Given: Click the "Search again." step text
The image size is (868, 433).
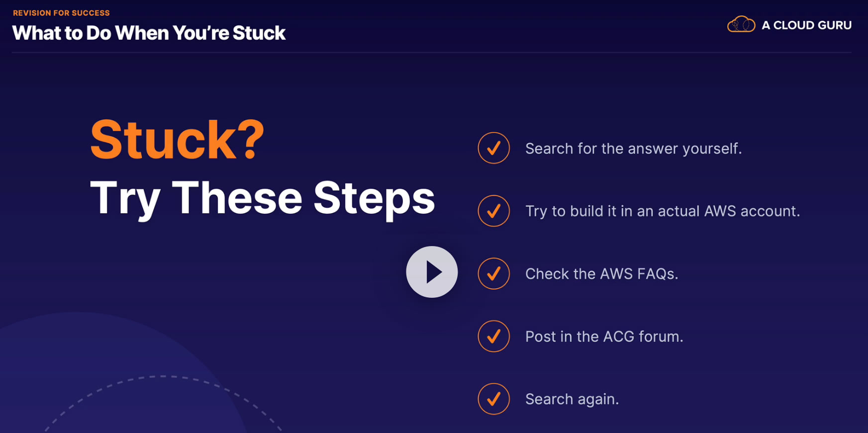Looking at the screenshot, I should pos(572,399).
